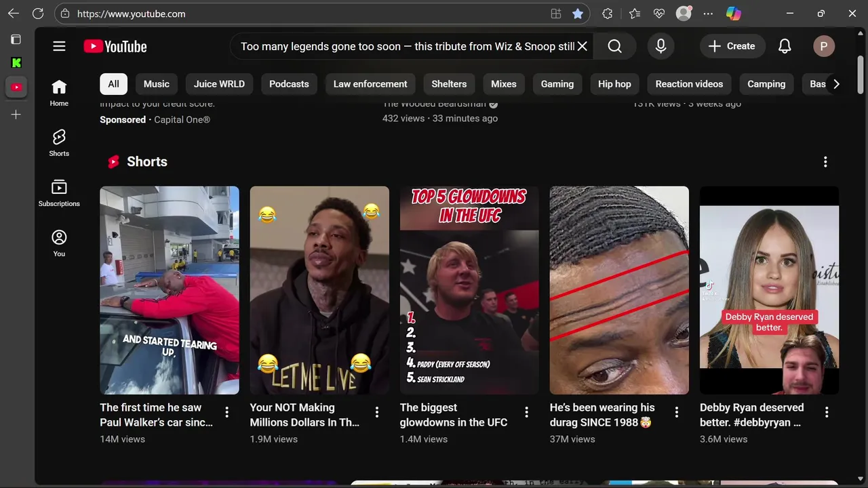
Task: Open browser extensions puzzle icon
Action: click(x=608, y=14)
